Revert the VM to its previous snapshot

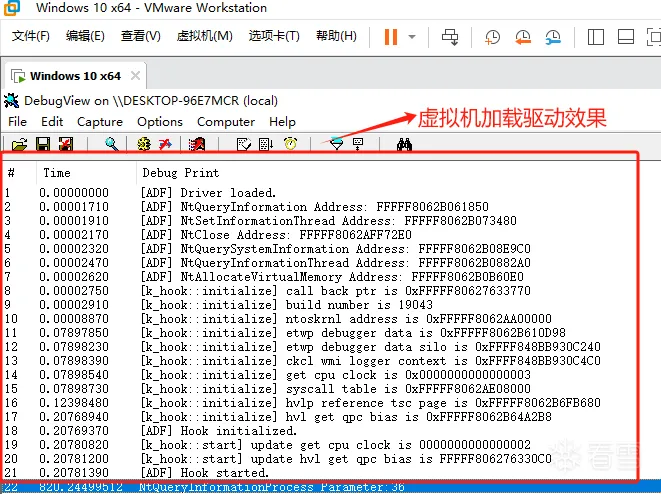click(523, 37)
